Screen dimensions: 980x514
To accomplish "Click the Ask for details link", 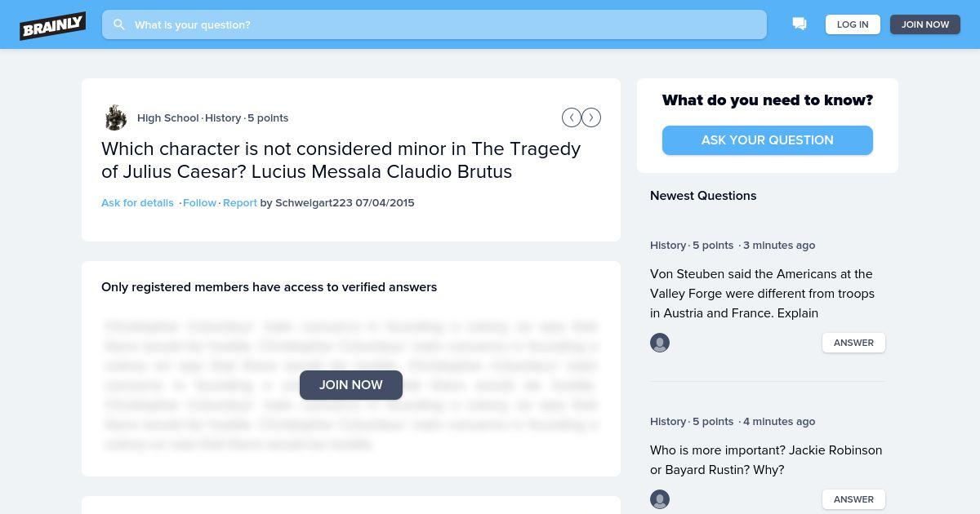I will coord(137,202).
